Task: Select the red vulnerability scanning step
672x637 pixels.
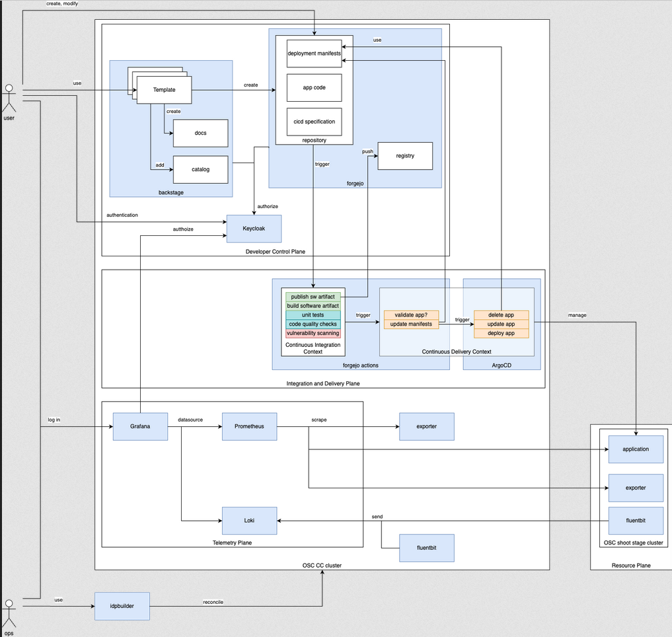Action: tap(313, 333)
